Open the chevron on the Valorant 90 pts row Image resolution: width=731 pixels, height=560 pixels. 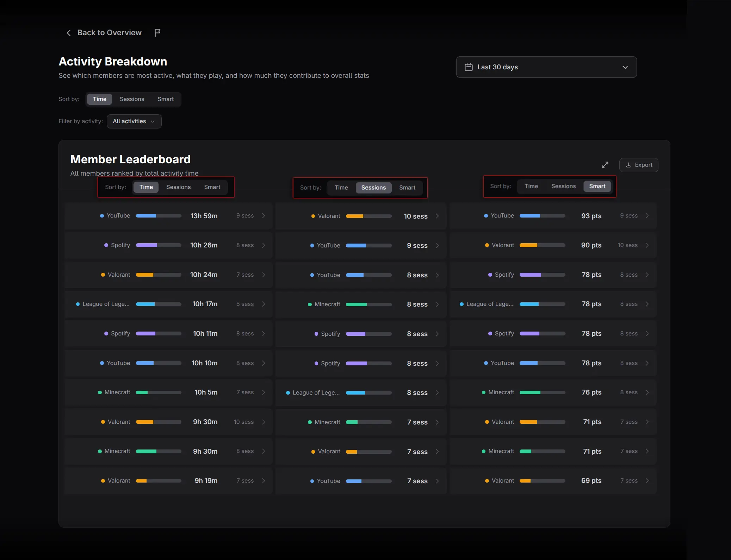point(647,245)
